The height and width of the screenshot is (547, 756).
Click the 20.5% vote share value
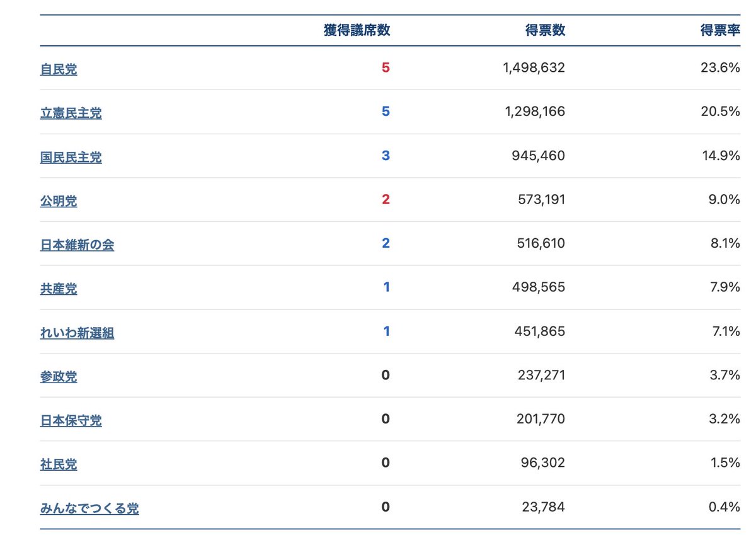pyautogui.click(x=721, y=112)
